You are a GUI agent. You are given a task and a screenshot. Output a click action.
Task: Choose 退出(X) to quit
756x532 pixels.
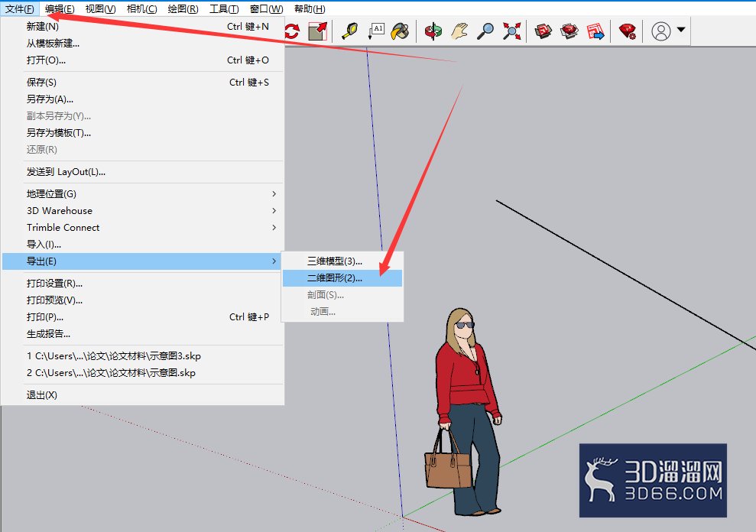143,395
